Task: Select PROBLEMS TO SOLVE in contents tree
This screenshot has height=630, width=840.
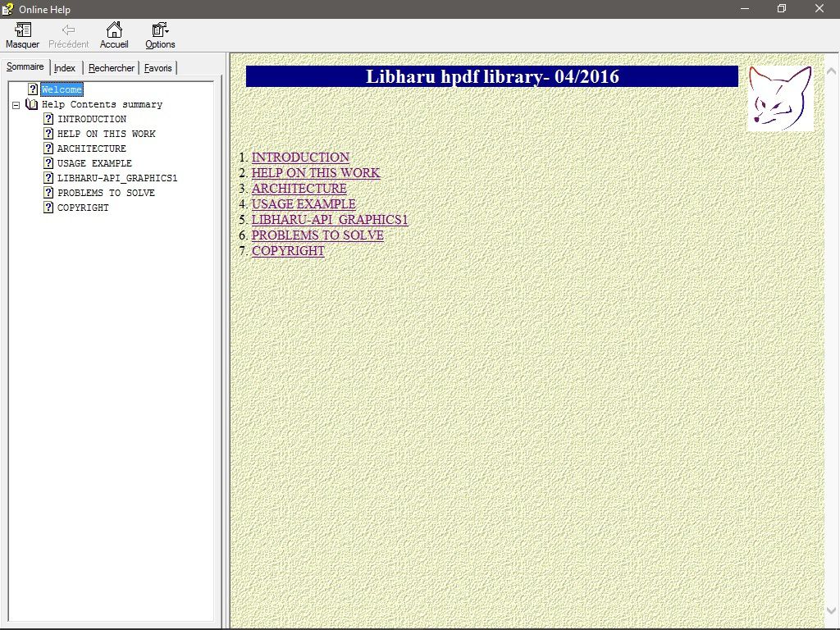Action: point(106,192)
